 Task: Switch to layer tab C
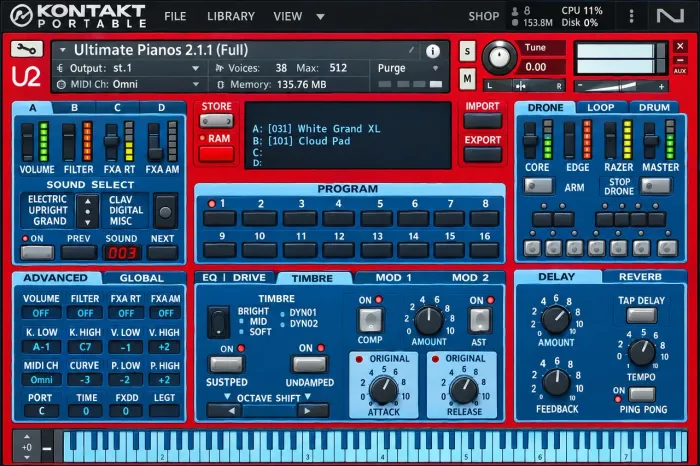(117, 108)
